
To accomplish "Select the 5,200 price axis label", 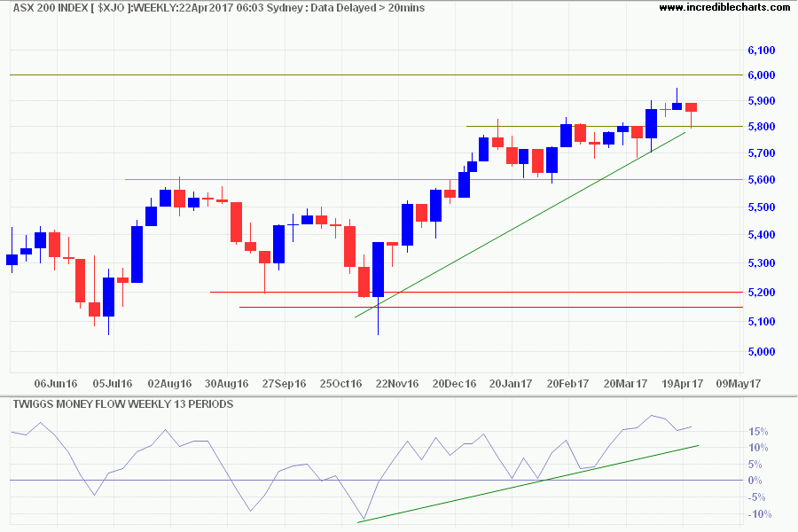I will tap(762, 293).
